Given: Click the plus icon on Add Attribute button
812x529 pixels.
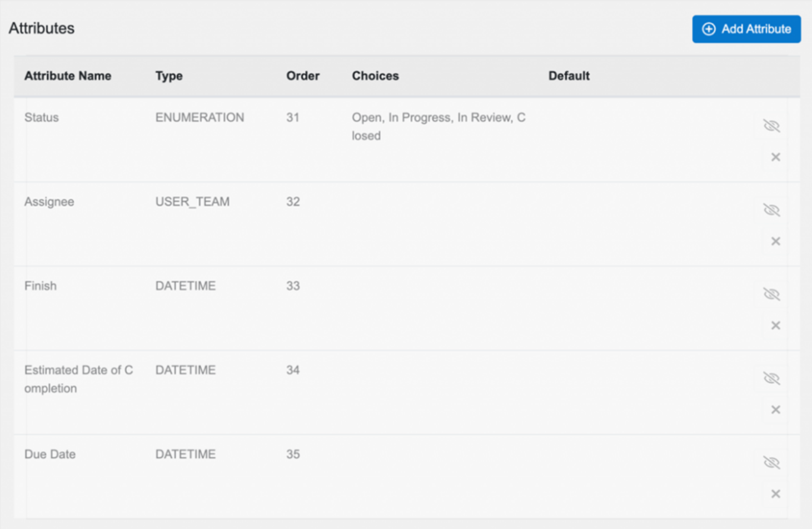Looking at the screenshot, I should [x=708, y=29].
